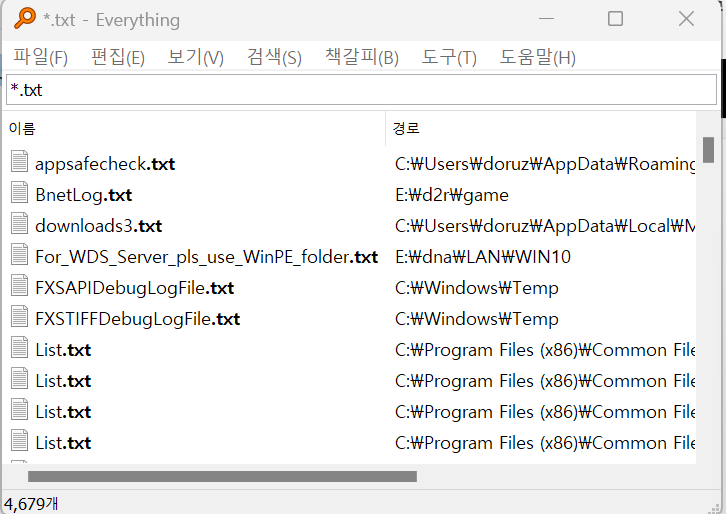Click the vertical scrollbar thumb
The height and width of the screenshot is (514, 726).
708,150
